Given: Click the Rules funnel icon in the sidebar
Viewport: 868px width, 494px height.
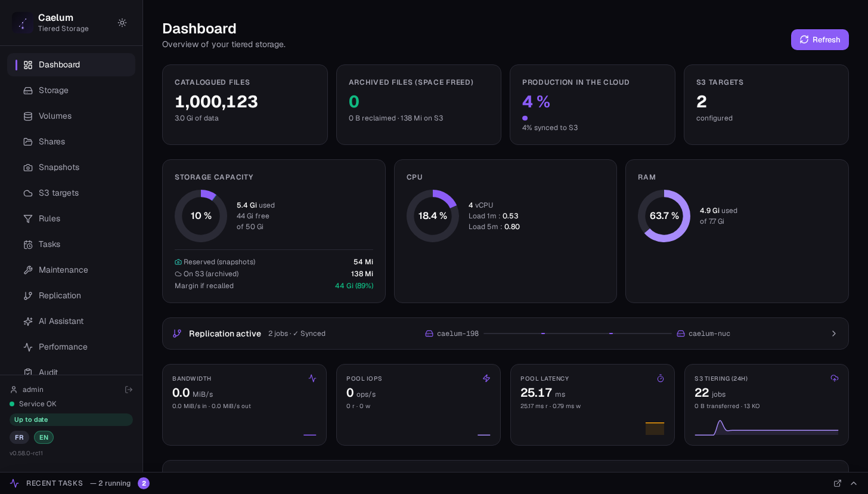Looking at the screenshot, I should [x=28, y=218].
